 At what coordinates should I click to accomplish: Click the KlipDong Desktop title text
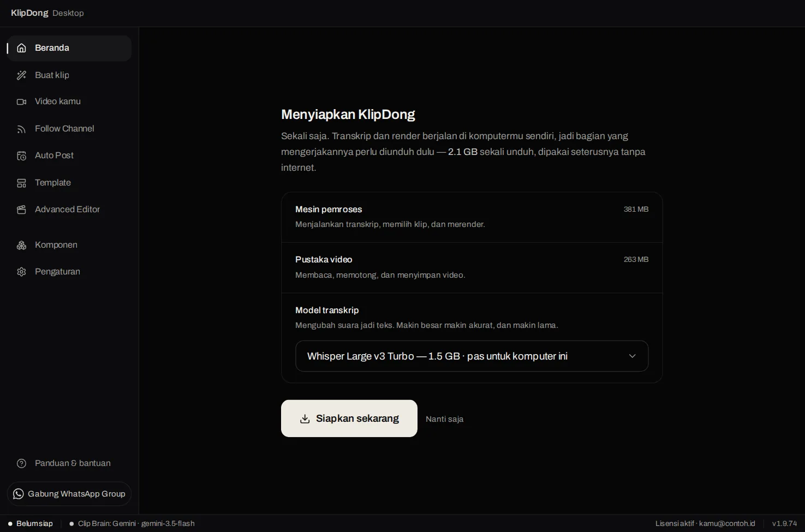[47, 13]
